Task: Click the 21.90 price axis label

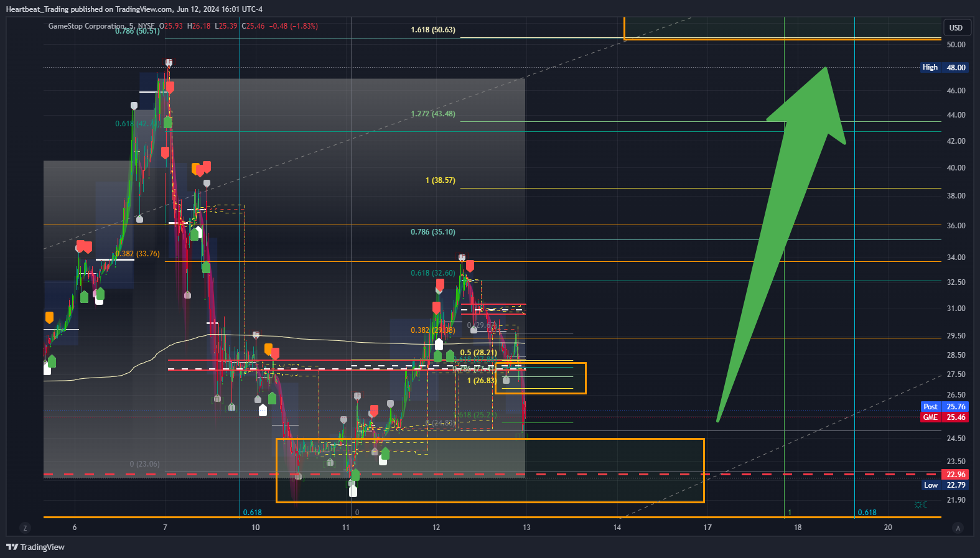Action: [956, 500]
